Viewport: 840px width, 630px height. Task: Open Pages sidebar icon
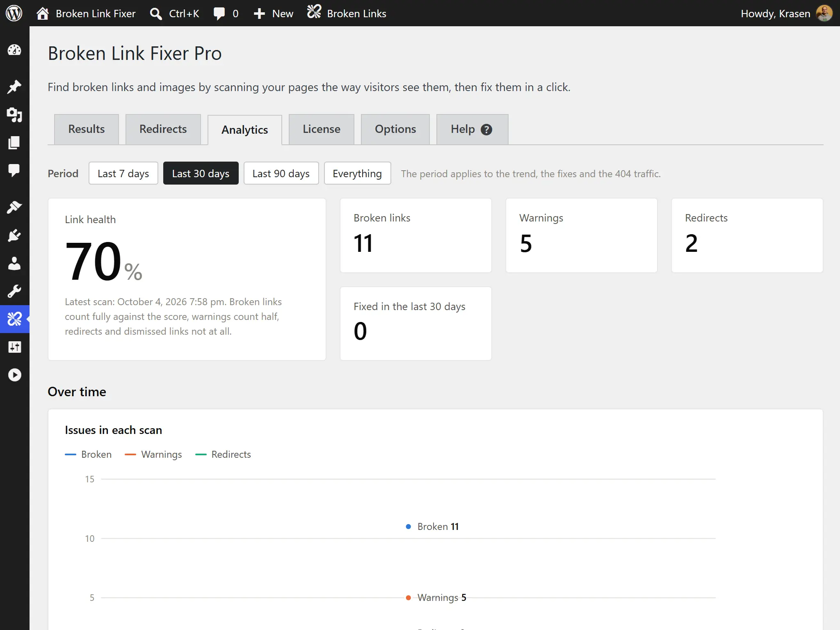pos(14,143)
